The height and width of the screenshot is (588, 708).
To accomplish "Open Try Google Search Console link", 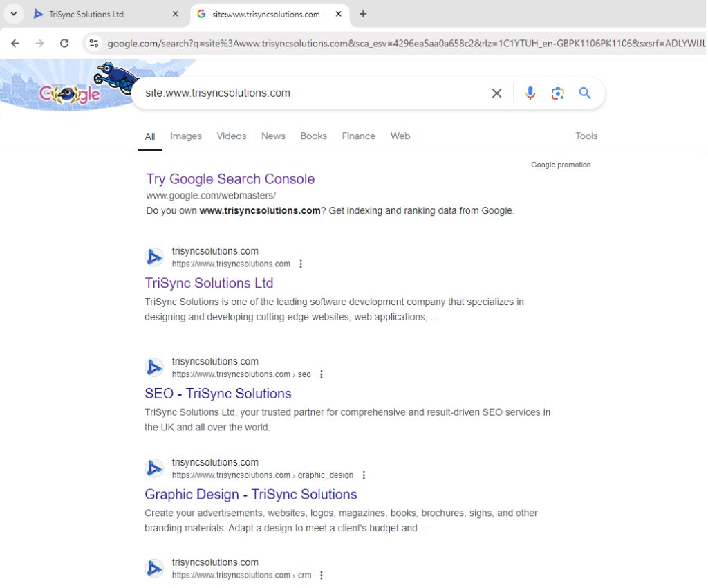I will (230, 179).
